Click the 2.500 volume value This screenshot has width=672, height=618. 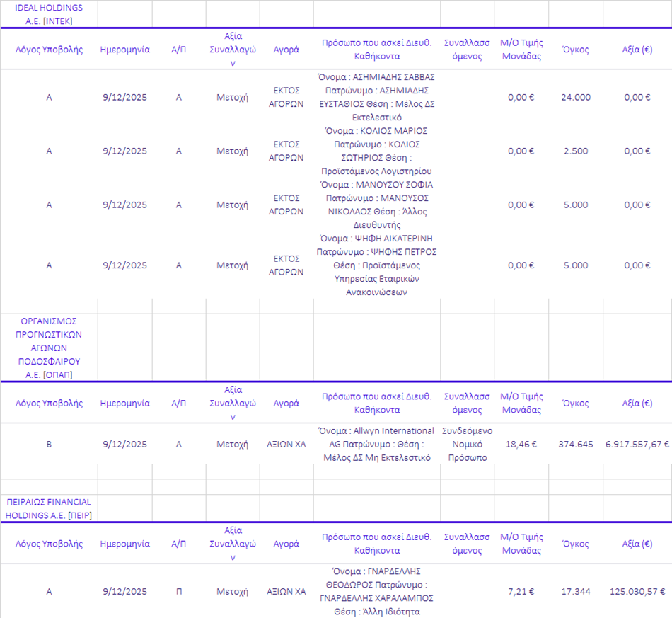click(576, 151)
